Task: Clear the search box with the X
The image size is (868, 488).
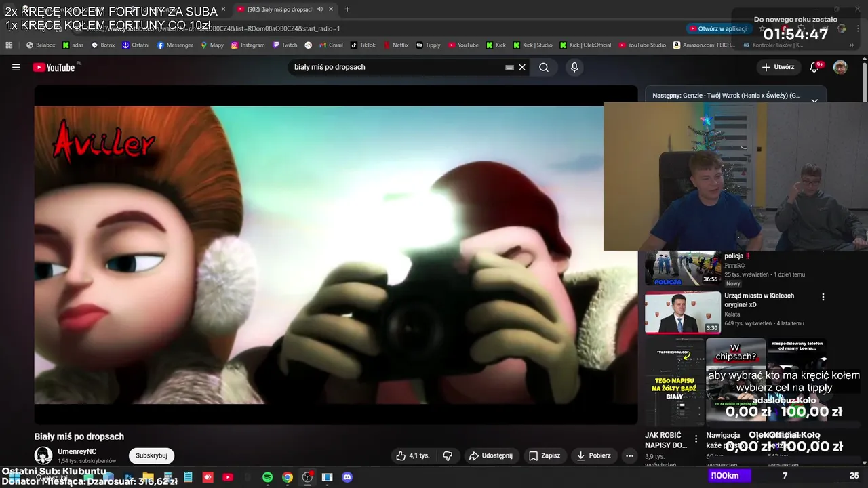Action: 522,67
